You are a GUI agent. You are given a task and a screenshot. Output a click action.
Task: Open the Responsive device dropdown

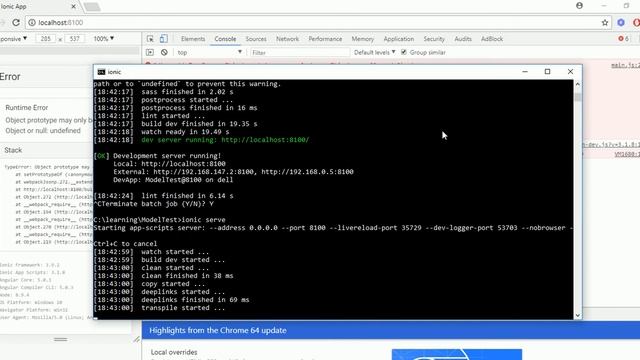[13, 39]
